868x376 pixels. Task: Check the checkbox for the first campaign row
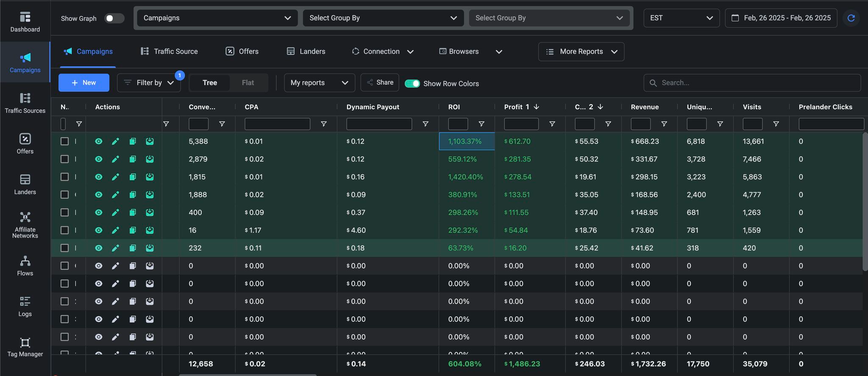(64, 141)
